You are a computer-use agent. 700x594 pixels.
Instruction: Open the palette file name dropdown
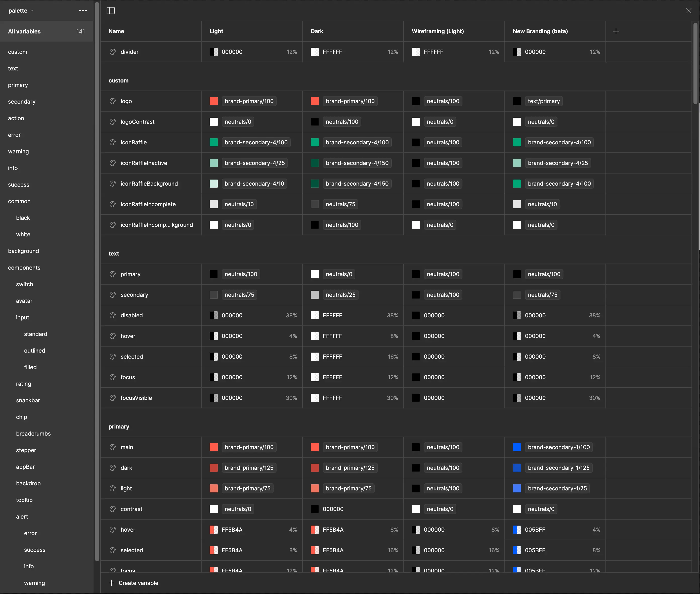tap(21, 11)
